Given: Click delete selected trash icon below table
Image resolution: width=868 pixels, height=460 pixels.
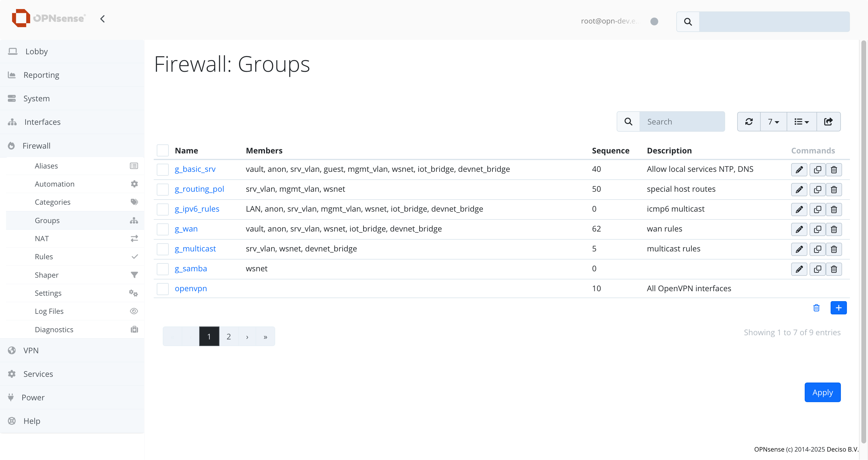Looking at the screenshot, I should pyautogui.click(x=816, y=308).
